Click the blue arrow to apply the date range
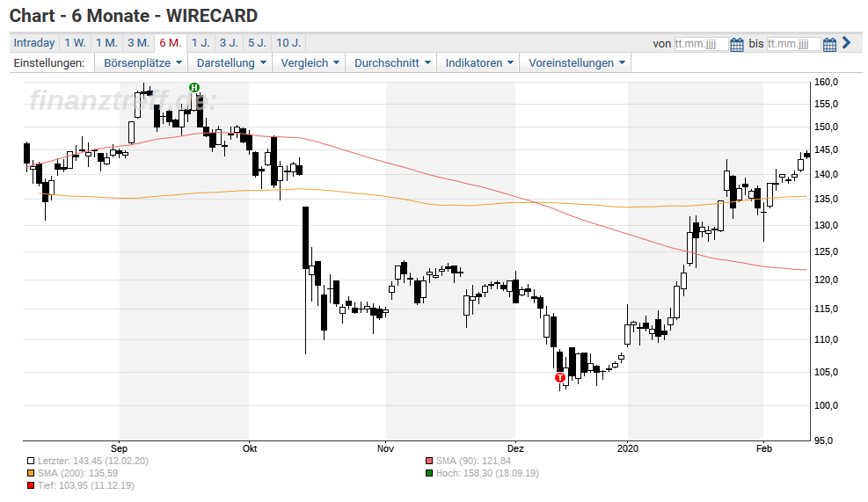The width and height of the screenshot is (868, 502). pos(846,42)
